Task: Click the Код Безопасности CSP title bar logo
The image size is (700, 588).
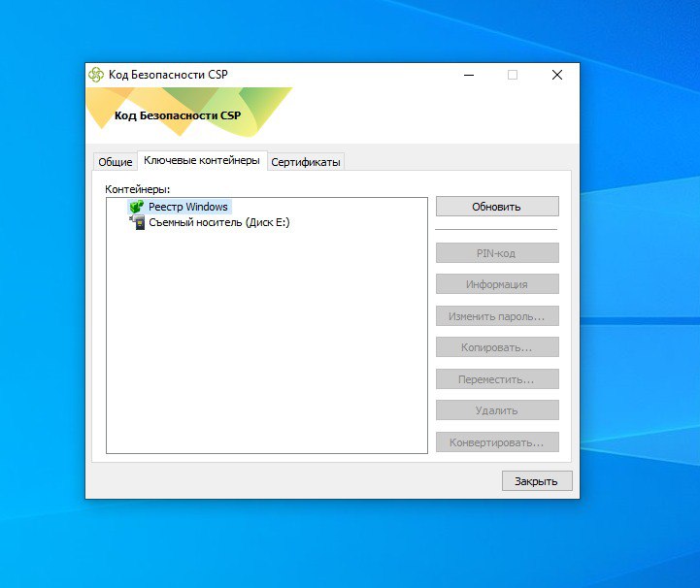Action: tap(96, 75)
